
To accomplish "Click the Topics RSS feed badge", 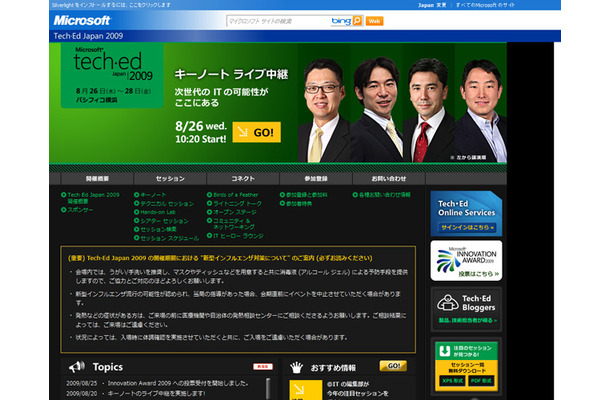I will point(263,367).
